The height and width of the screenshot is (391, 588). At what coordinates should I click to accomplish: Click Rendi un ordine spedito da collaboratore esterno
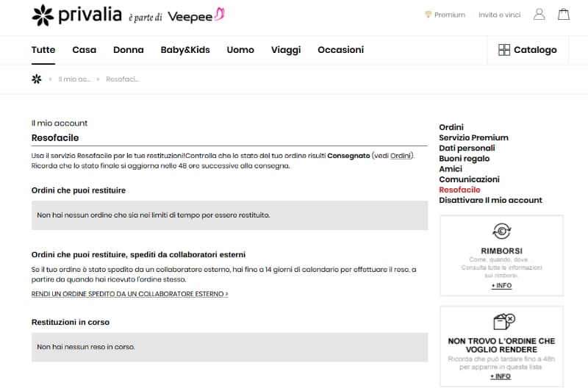click(129, 294)
